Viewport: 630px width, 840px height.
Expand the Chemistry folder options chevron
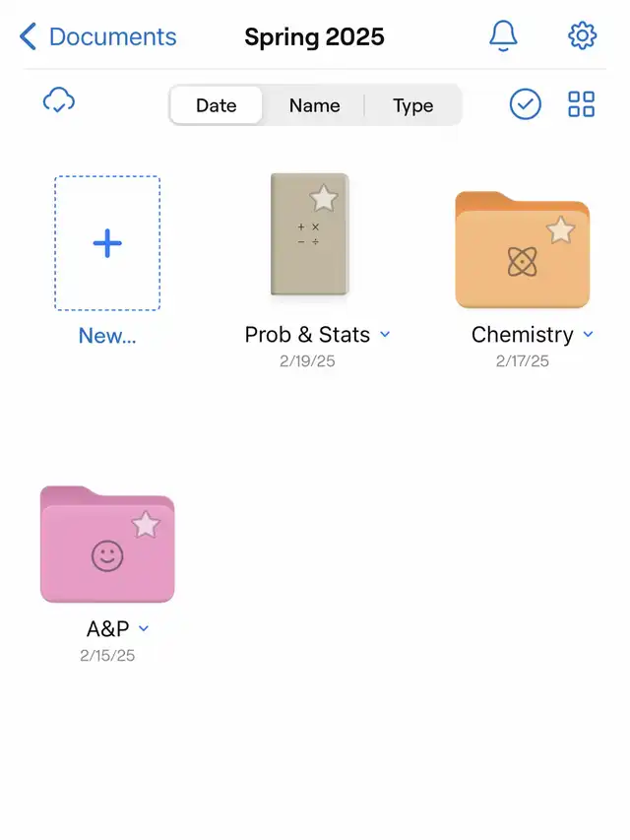pyautogui.click(x=589, y=334)
